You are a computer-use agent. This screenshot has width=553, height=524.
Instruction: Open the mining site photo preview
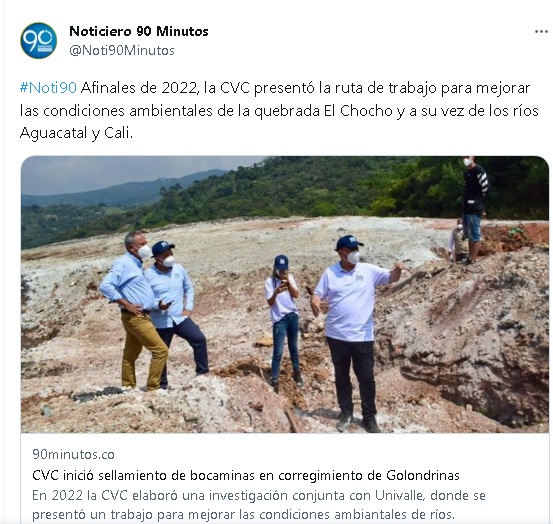[285, 294]
